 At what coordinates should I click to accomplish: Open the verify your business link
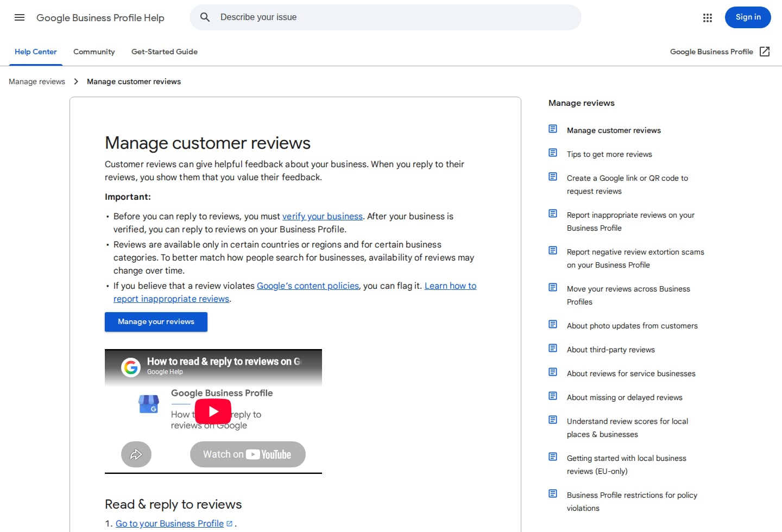tap(323, 216)
